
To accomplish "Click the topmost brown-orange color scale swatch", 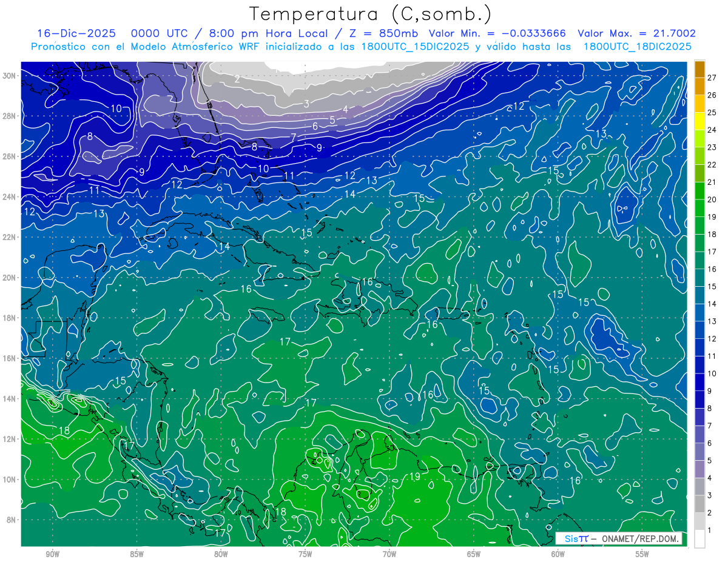I will coord(699,69).
